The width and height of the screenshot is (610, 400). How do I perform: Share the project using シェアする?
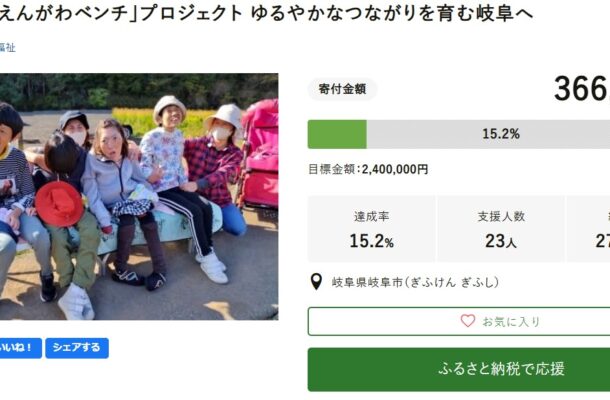pos(77,348)
